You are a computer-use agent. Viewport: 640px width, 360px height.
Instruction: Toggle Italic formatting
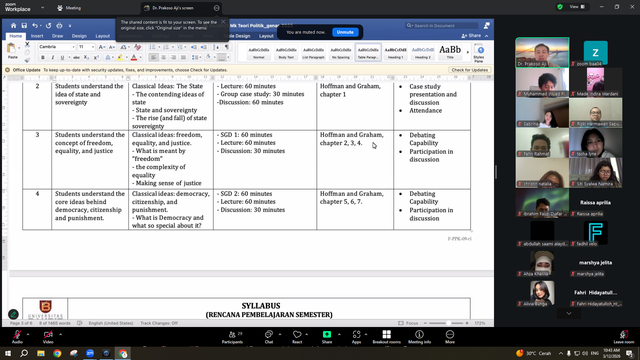[53, 58]
